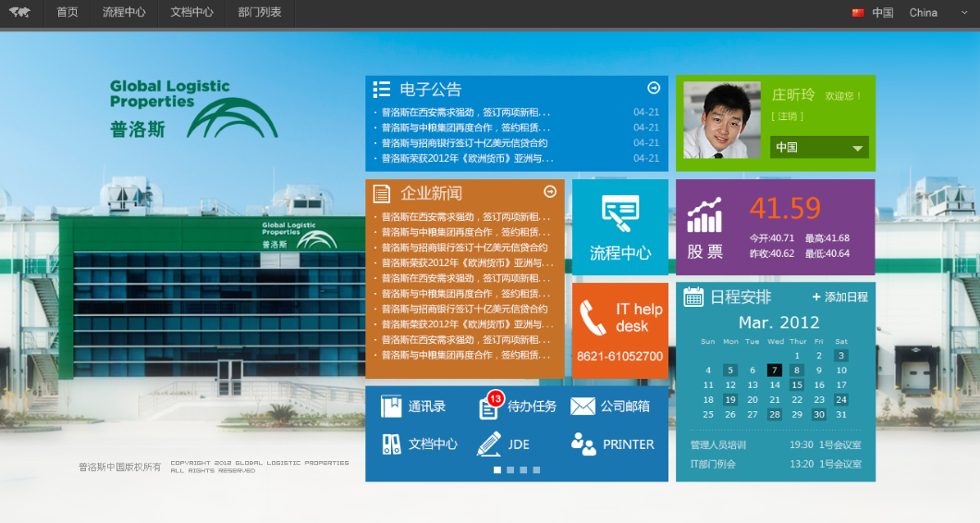Viewport: 980px width, 523px height.
Task: Click the Global Logistic Properties logo
Action: 194,108
